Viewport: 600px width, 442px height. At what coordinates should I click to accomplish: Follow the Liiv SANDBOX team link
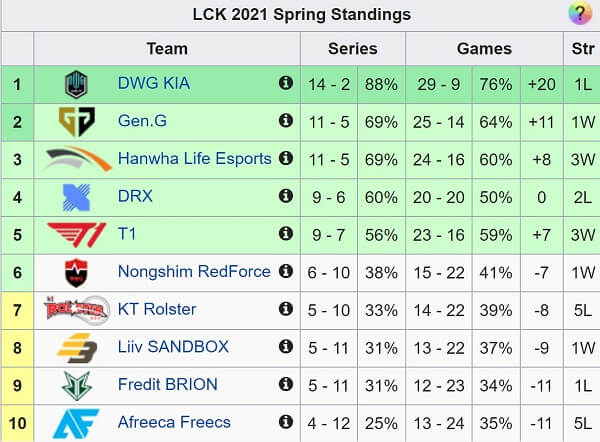point(173,347)
